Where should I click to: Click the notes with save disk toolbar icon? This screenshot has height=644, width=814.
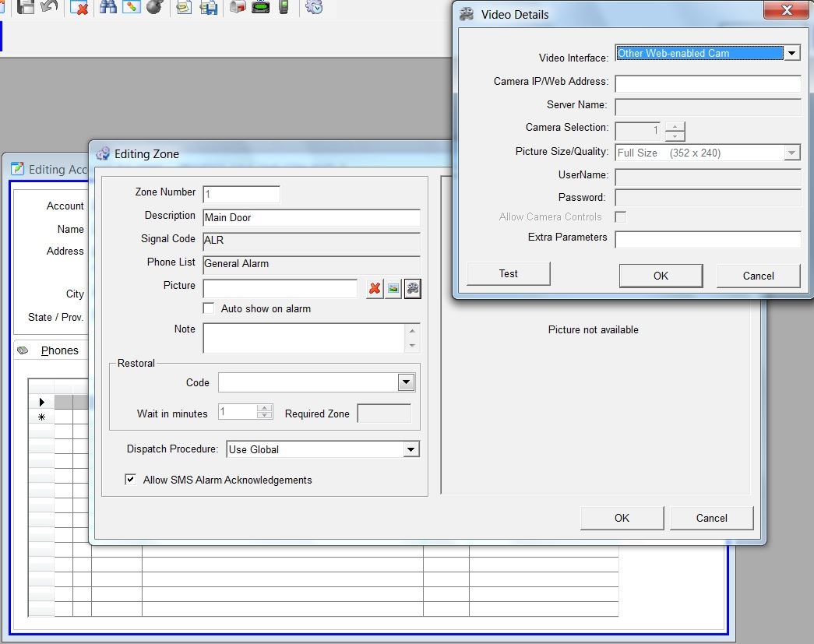click(x=209, y=7)
